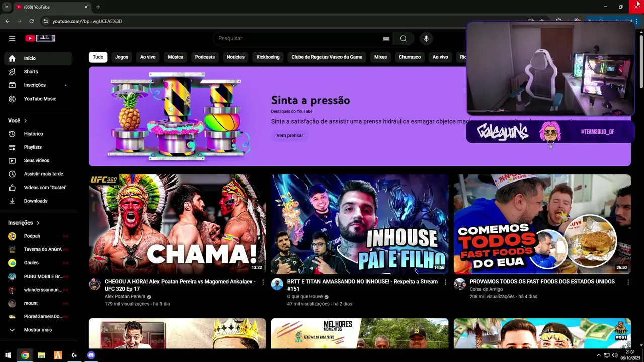Open the on-screen keyboard icon in search

[x=386, y=39]
